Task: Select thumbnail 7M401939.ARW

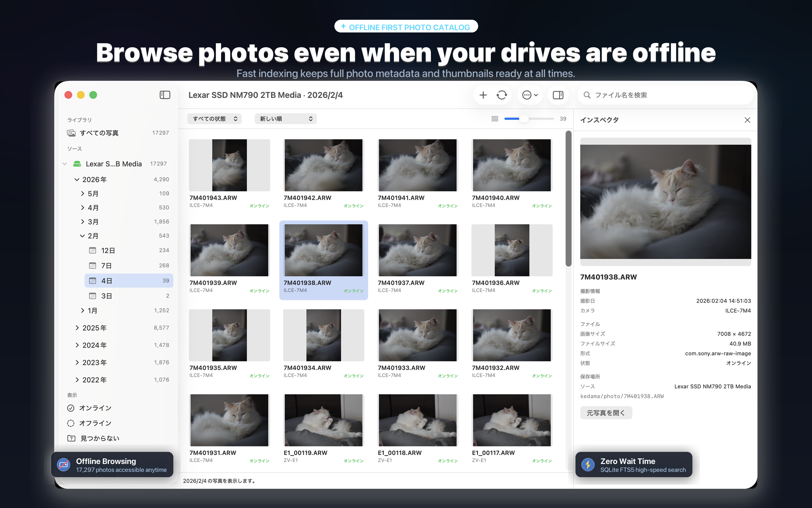Action: 230,250
